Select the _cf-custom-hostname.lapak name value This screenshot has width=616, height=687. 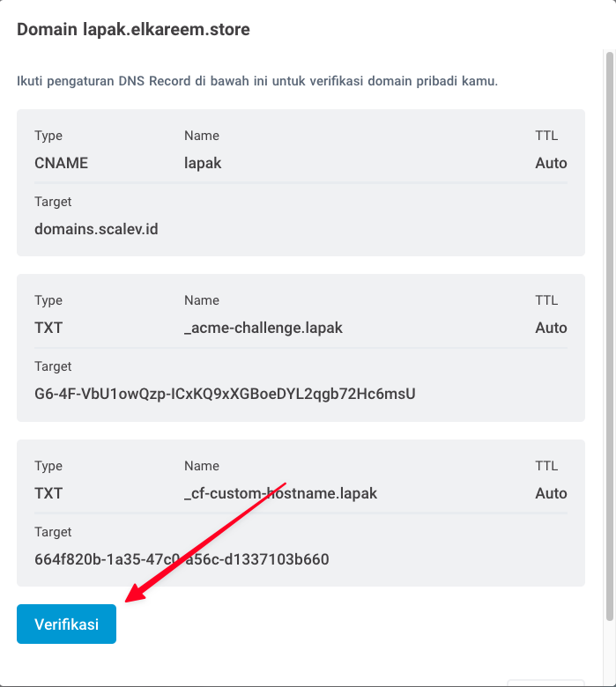click(280, 493)
